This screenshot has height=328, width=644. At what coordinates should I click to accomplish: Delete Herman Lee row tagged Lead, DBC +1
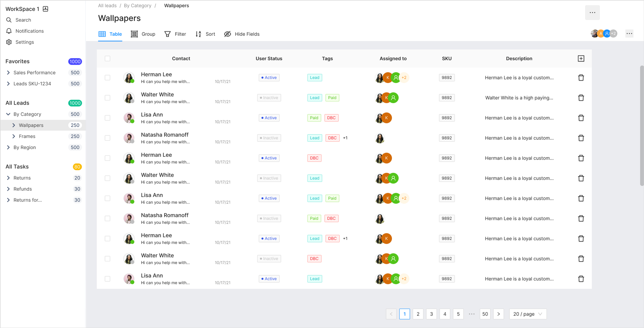pyautogui.click(x=581, y=239)
